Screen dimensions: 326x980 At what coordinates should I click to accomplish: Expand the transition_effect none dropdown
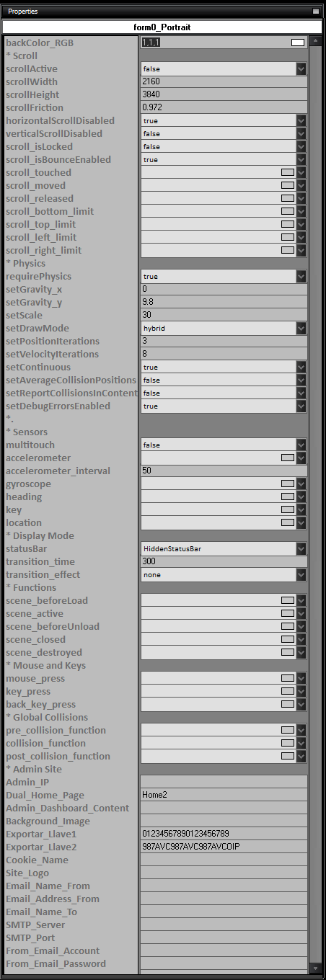[224, 575]
